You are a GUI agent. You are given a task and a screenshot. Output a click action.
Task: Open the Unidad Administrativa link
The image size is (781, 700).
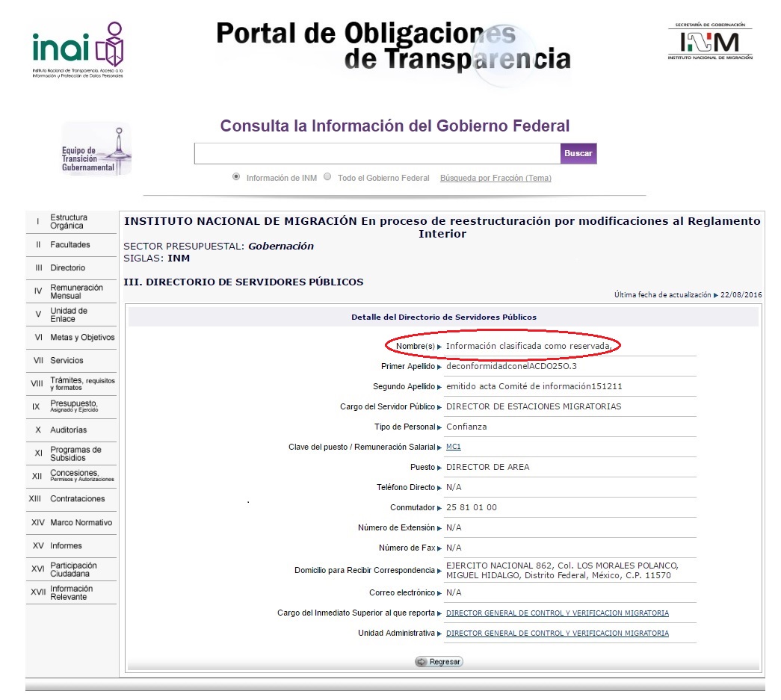click(x=558, y=634)
